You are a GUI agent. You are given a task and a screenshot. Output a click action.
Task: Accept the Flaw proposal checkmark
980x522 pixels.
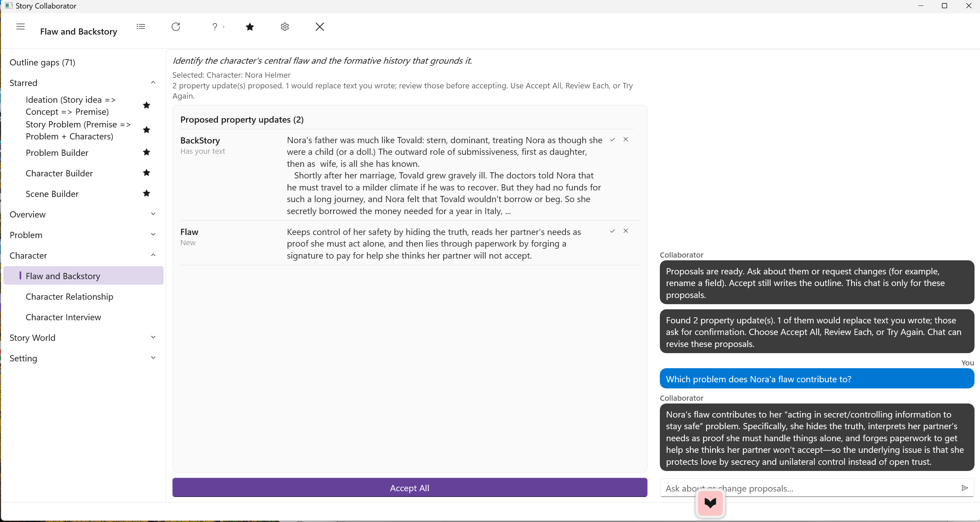click(613, 231)
